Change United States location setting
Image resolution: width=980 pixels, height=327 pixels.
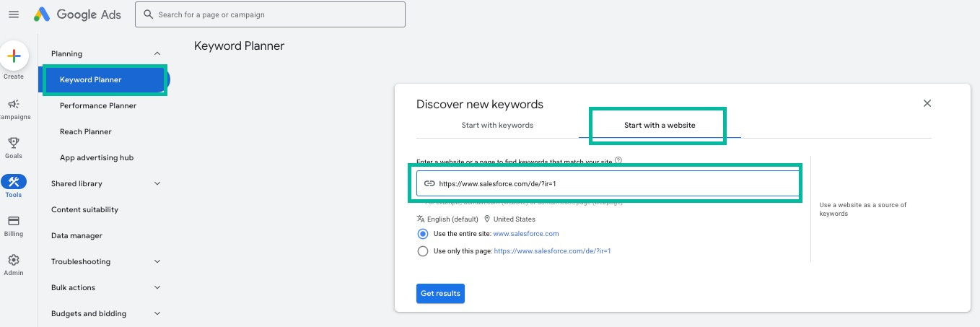click(x=515, y=219)
